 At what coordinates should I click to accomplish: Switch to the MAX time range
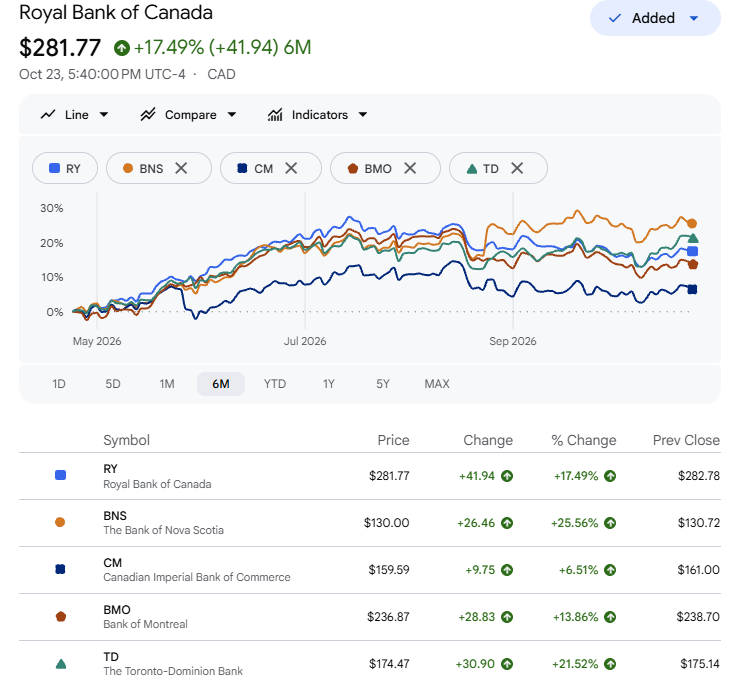437,384
